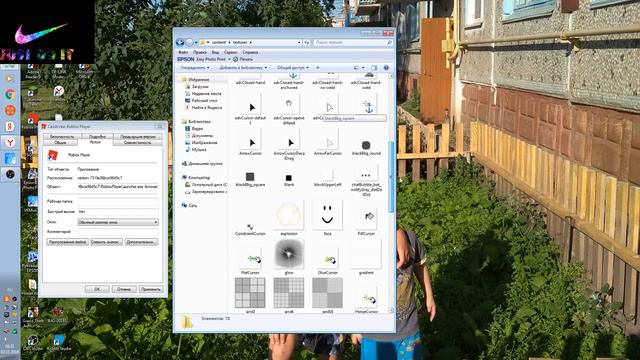Select the Blank texture file
This screenshot has width=640, height=360.
click(x=289, y=179)
